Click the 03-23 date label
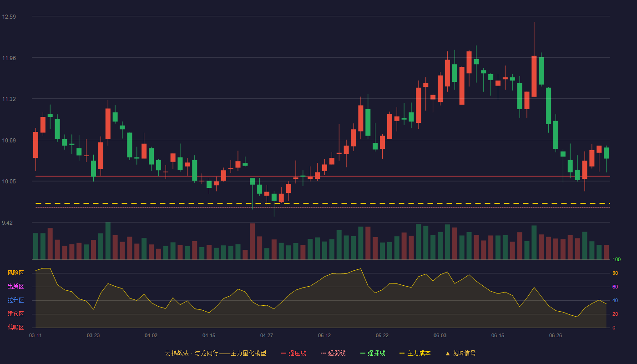The width and height of the screenshot is (637, 364). [93, 335]
